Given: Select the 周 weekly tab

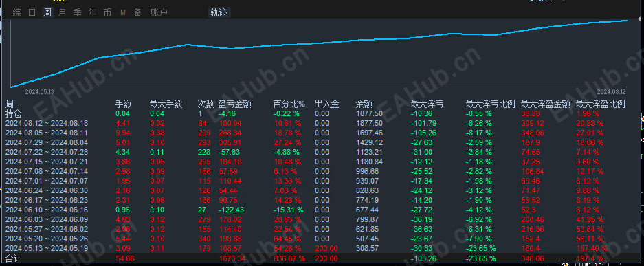Looking at the screenshot, I should pyautogui.click(x=47, y=13).
